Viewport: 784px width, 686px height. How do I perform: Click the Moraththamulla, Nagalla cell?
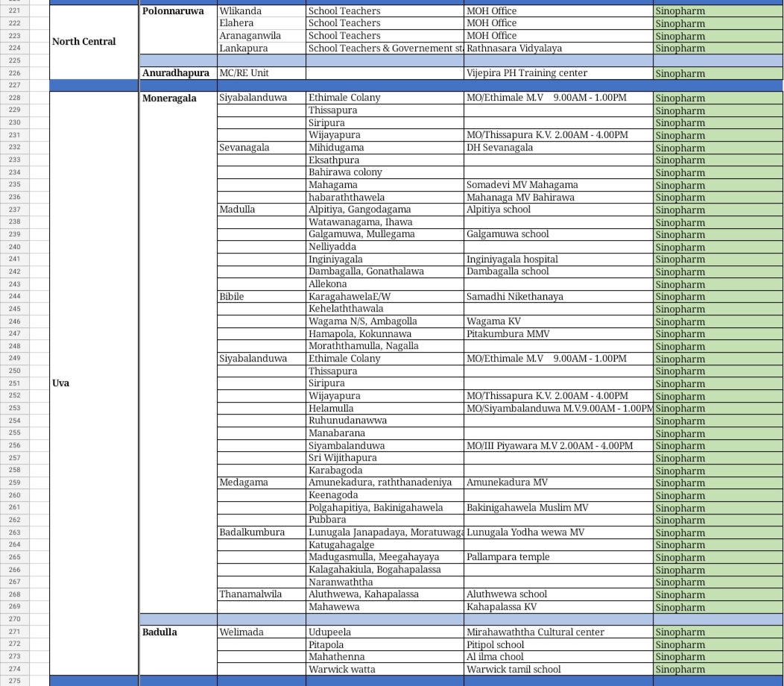point(385,346)
